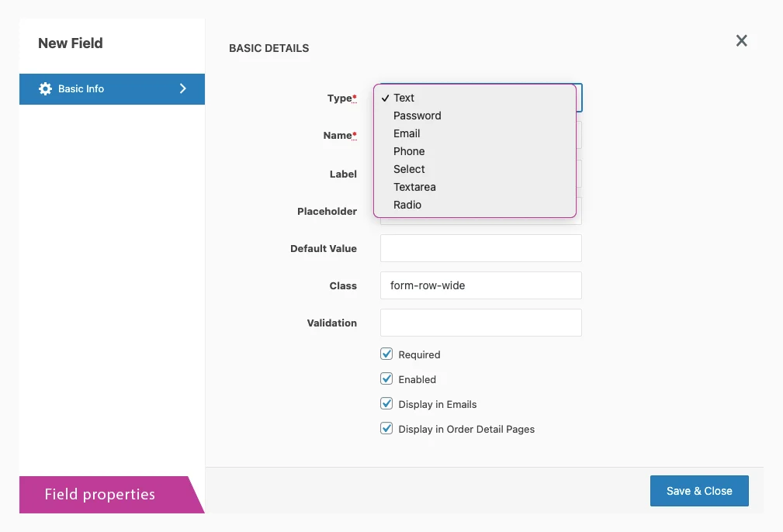The height and width of the screenshot is (532, 783).
Task: Click the Field properties label
Action: click(x=100, y=494)
